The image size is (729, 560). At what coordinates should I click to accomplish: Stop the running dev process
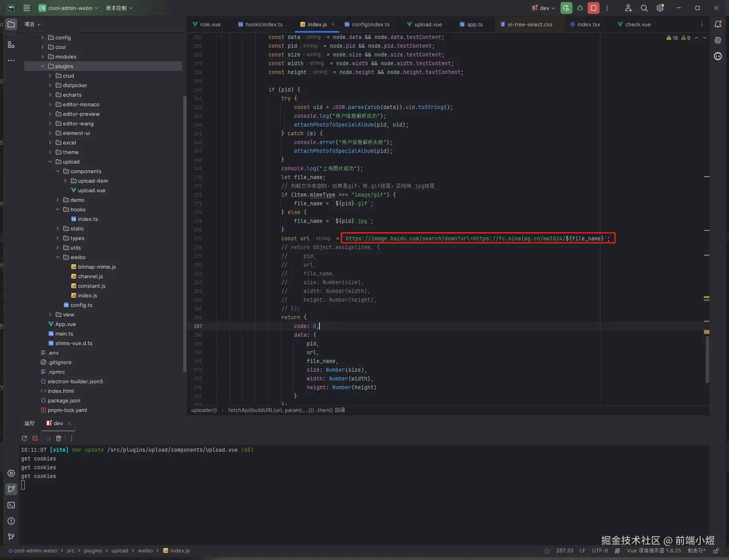(594, 8)
